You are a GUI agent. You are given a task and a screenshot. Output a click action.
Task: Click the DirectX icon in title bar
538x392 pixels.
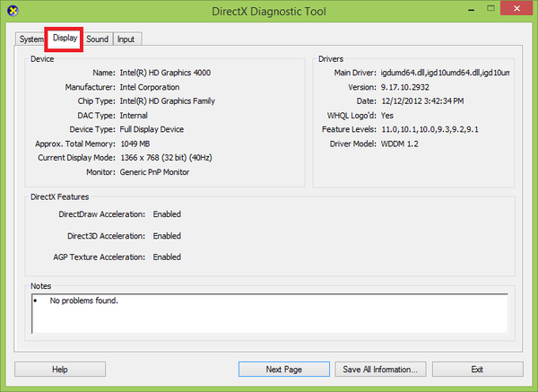(x=13, y=11)
